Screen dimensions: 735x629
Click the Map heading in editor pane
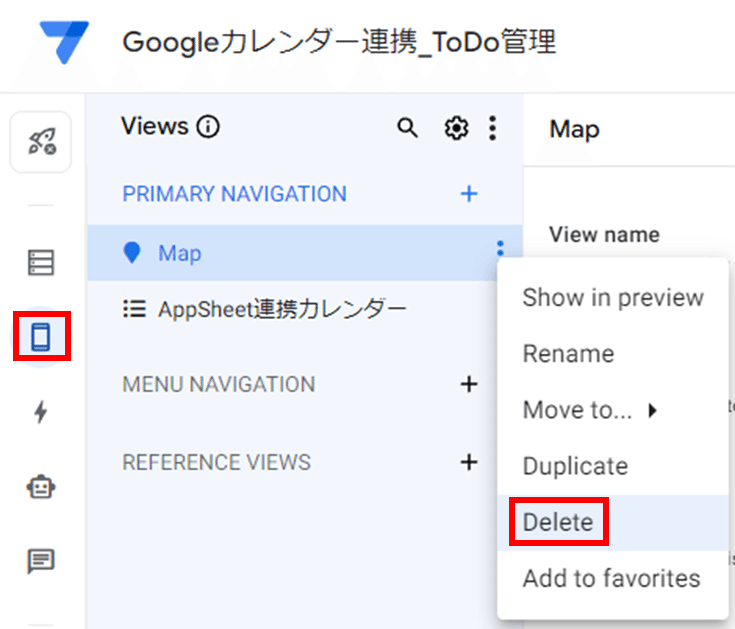coord(574,129)
